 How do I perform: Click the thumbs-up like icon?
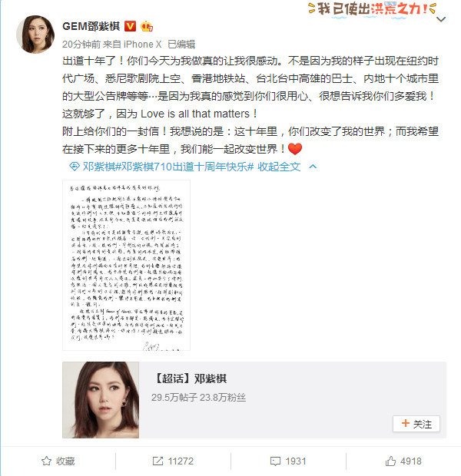(x=390, y=461)
